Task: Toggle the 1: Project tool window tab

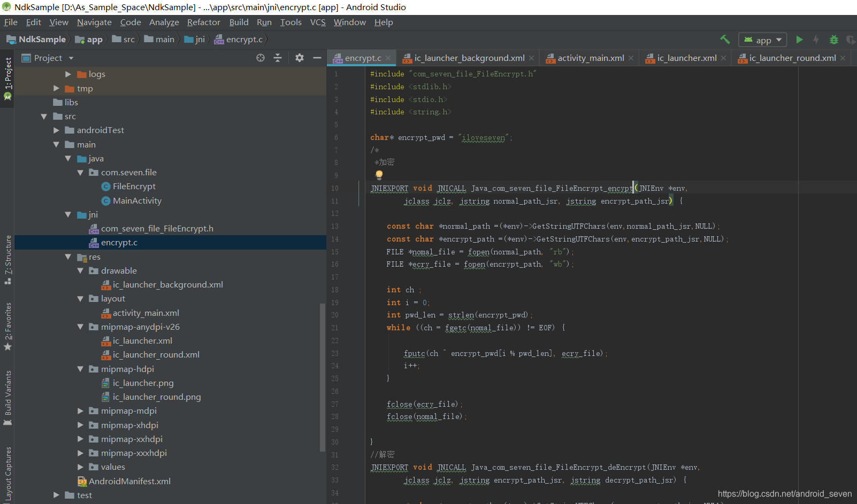Action: (7, 79)
